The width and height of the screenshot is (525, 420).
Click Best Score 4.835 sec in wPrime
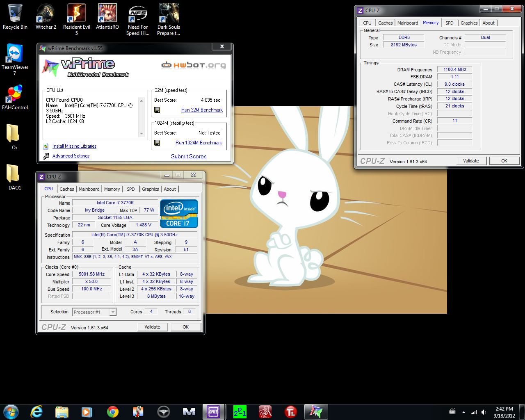(x=210, y=100)
